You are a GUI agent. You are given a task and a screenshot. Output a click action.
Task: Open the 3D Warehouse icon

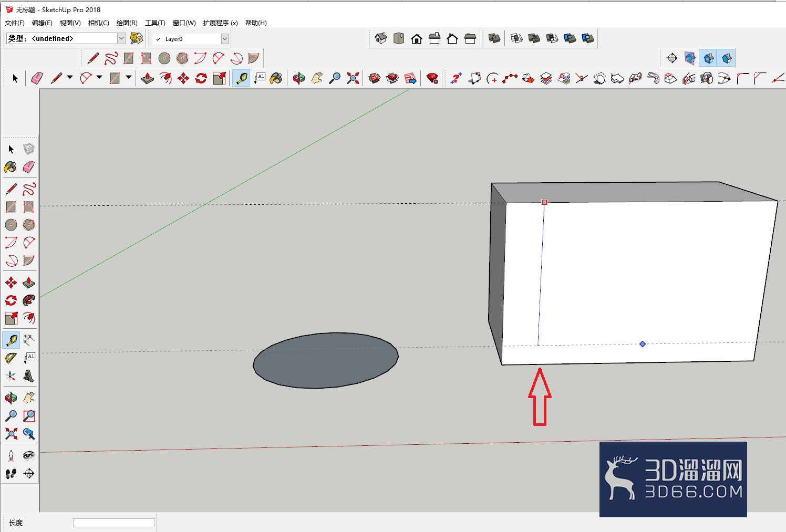[375, 78]
